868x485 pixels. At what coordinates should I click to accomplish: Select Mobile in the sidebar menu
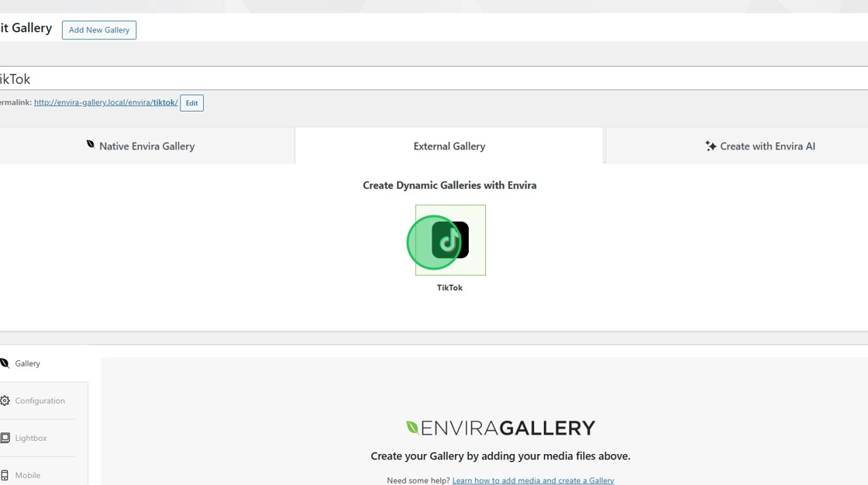click(27, 474)
